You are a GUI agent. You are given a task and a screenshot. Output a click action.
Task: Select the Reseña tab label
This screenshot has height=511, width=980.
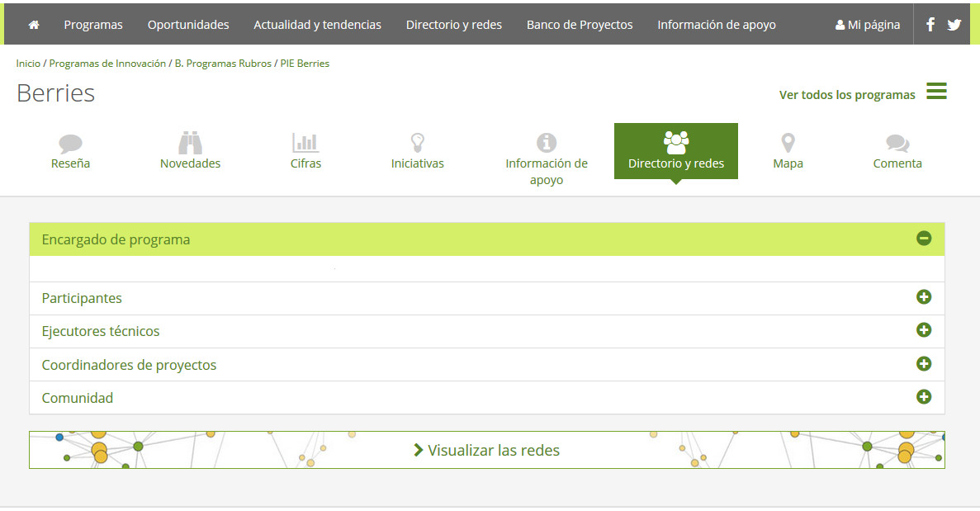(x=71, y=163)
